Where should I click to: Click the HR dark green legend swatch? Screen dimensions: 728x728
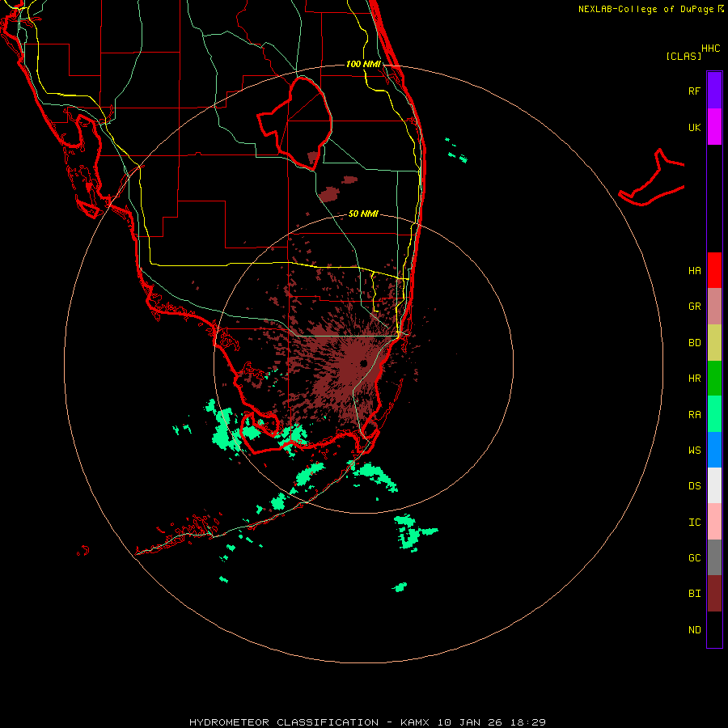point(714,379)
